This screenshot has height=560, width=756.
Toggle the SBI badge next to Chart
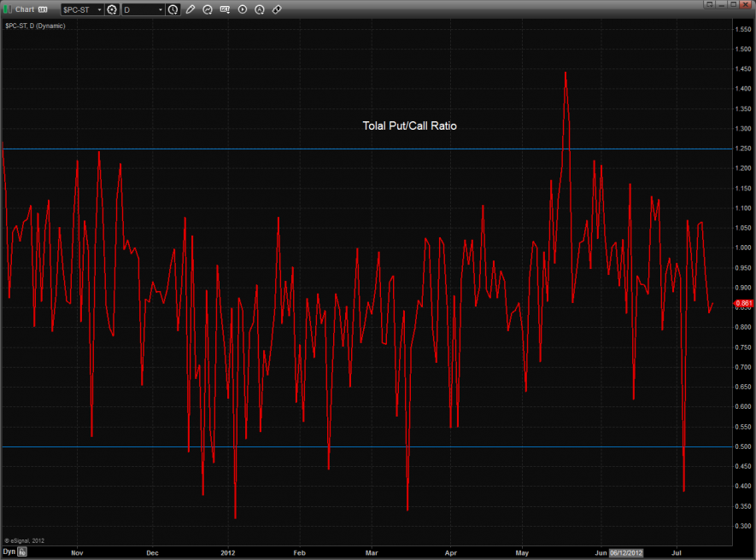pos(43,9)
